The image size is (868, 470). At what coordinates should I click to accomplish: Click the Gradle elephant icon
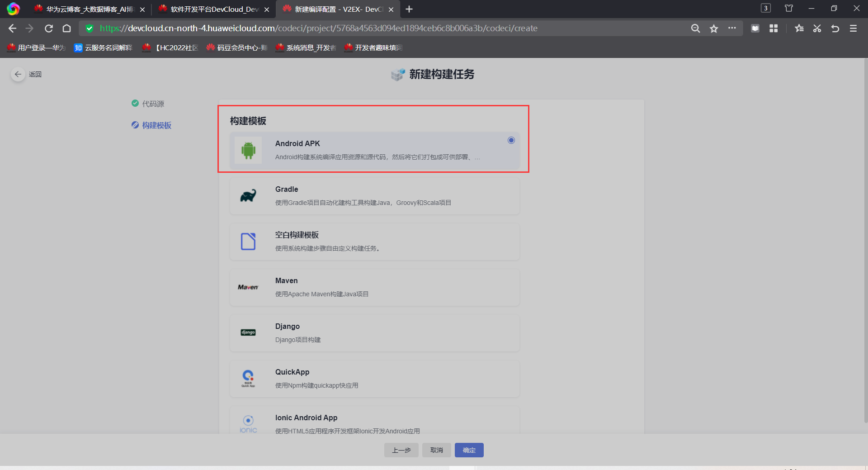pyautogui.click(x=248, y=196)
